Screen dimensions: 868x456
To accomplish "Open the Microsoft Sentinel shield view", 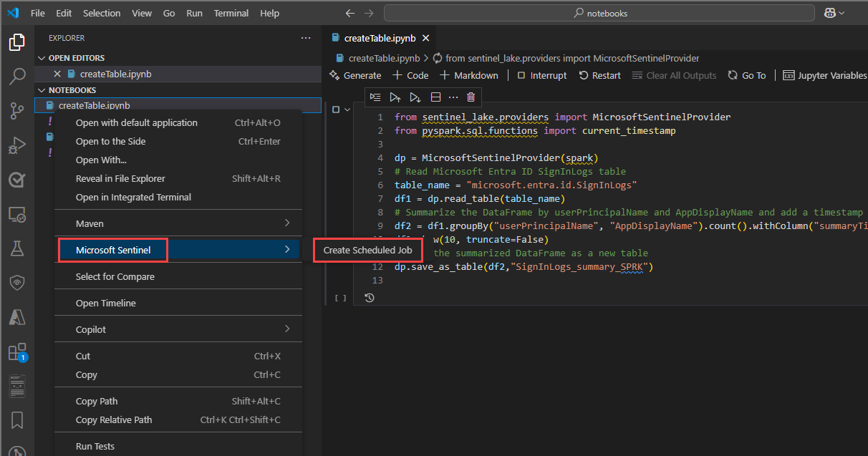I will pos(16,283).
